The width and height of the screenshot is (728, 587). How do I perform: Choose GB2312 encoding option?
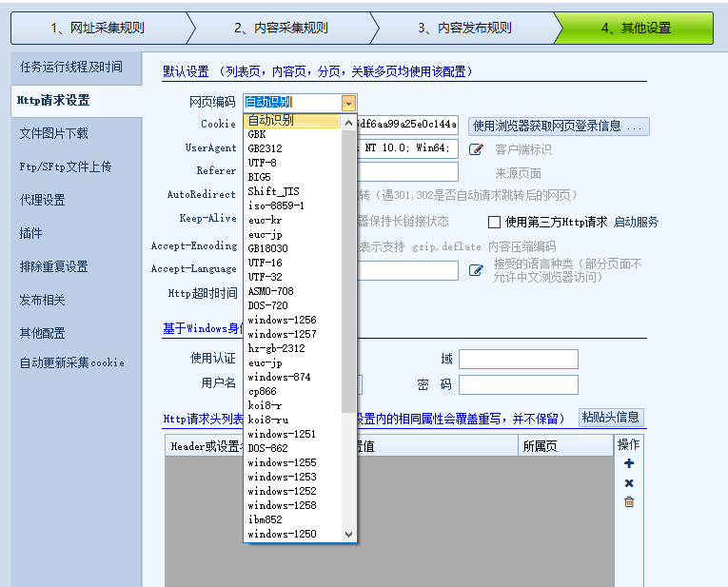click(x=265, y=148)
